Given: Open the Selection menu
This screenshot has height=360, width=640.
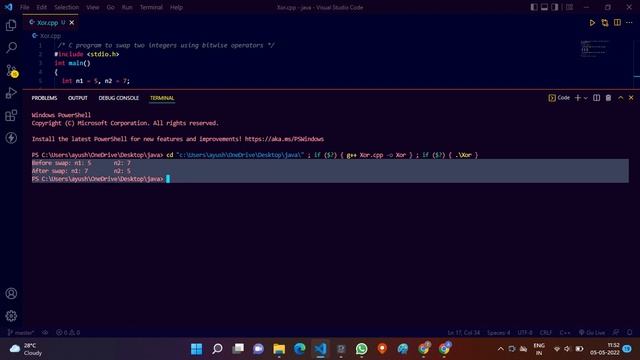Looking at the screenshot, I should click(x=67, y=7).
